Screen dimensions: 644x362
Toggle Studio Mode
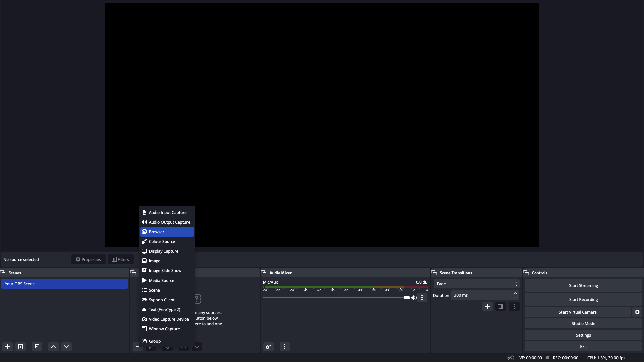tap(583, 323)
